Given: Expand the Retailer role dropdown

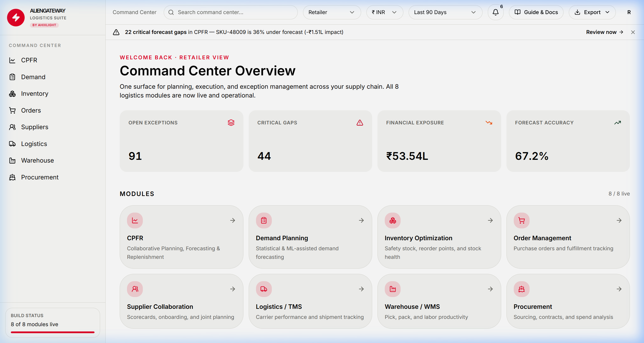Looking at the screenshot, I should [x=332, y=12].
